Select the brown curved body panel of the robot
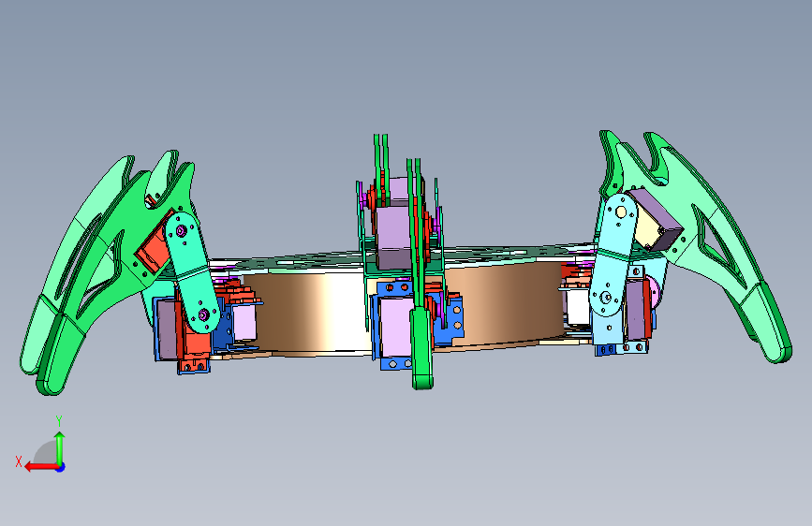Viewport: 812px width, 526px height. (x=305, y=314)
